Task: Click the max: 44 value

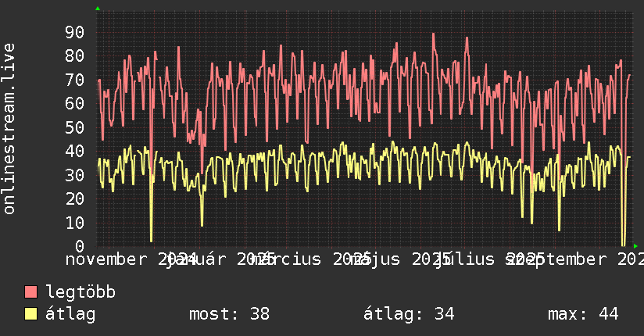Action: [583, 314]
